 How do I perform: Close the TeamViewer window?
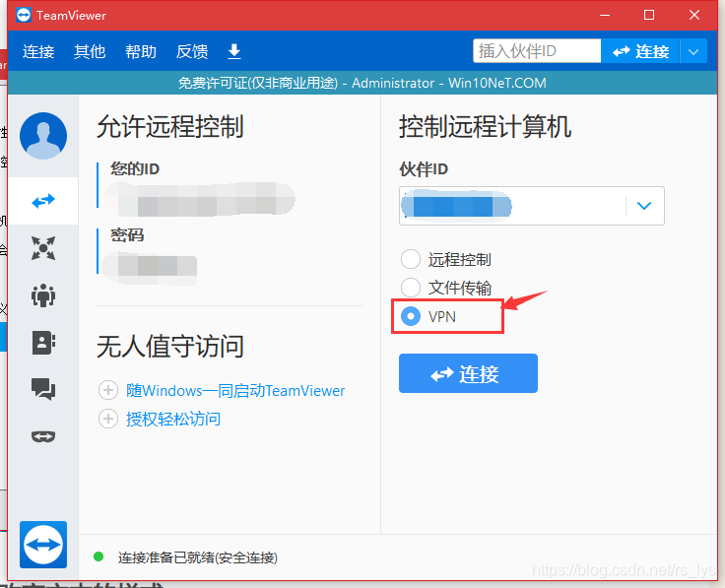click(694, 15)
